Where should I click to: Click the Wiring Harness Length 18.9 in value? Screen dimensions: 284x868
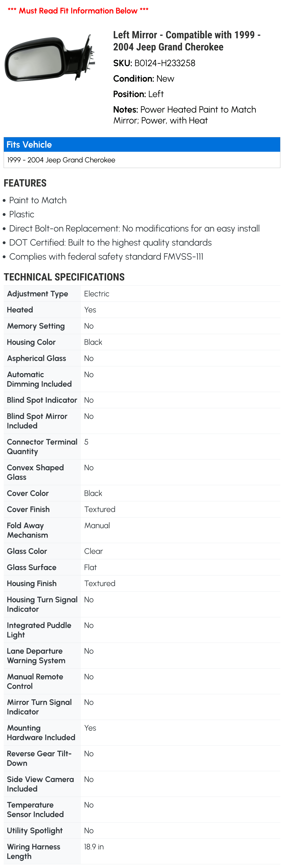click(94, 847)
